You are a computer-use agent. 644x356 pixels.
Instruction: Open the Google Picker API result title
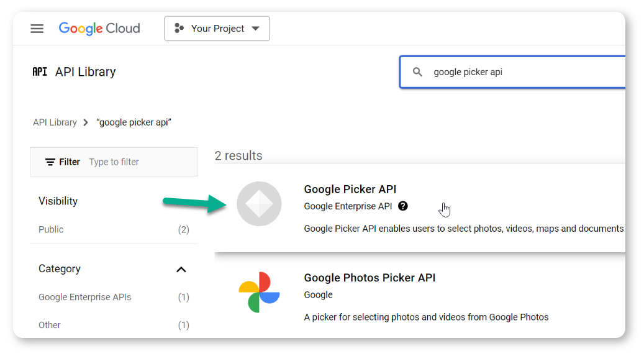(350, 189)
